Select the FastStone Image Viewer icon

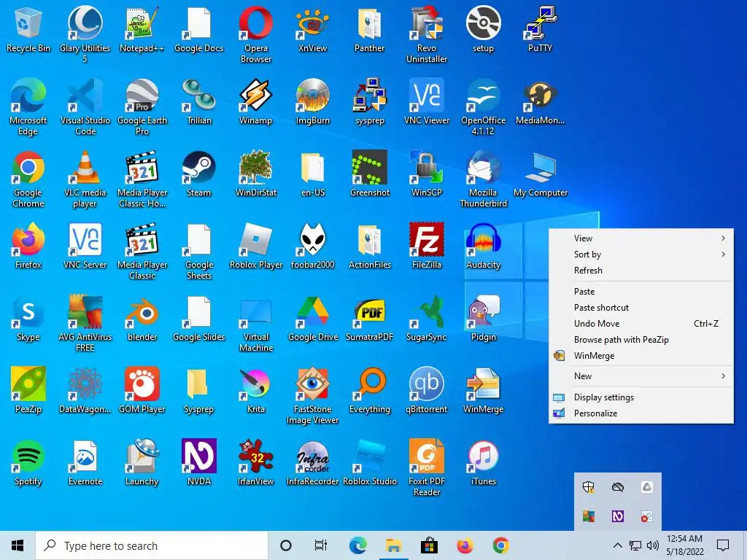pyautogui.click(x=312, y=396)
